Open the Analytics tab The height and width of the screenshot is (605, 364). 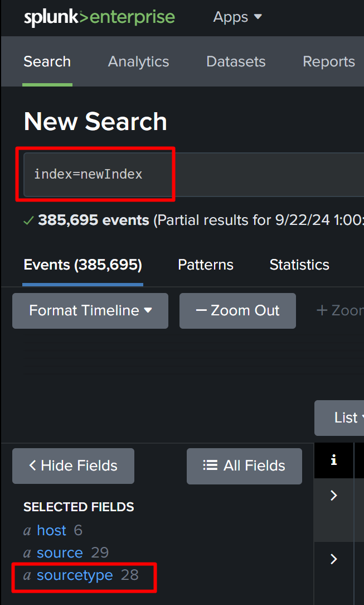click(x=138, y=61)
